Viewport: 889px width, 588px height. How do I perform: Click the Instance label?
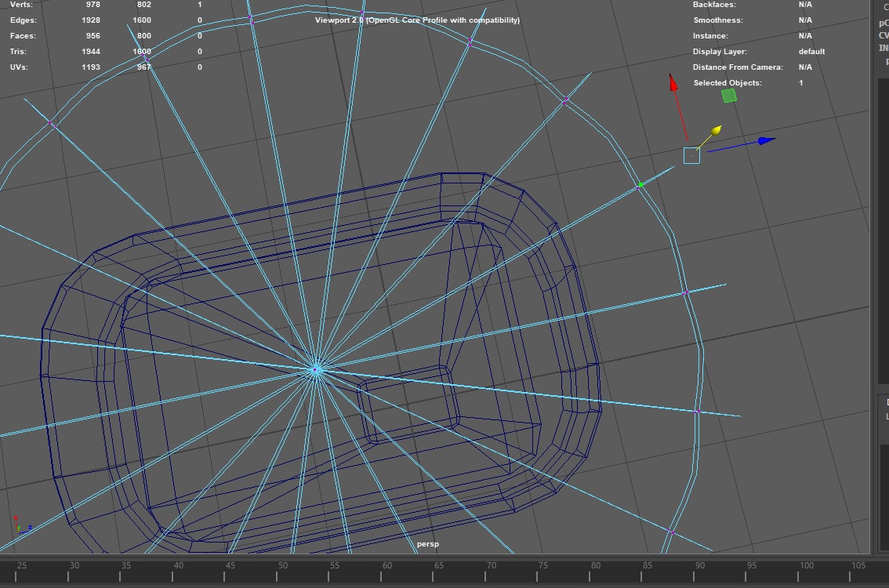pos(710,36)
